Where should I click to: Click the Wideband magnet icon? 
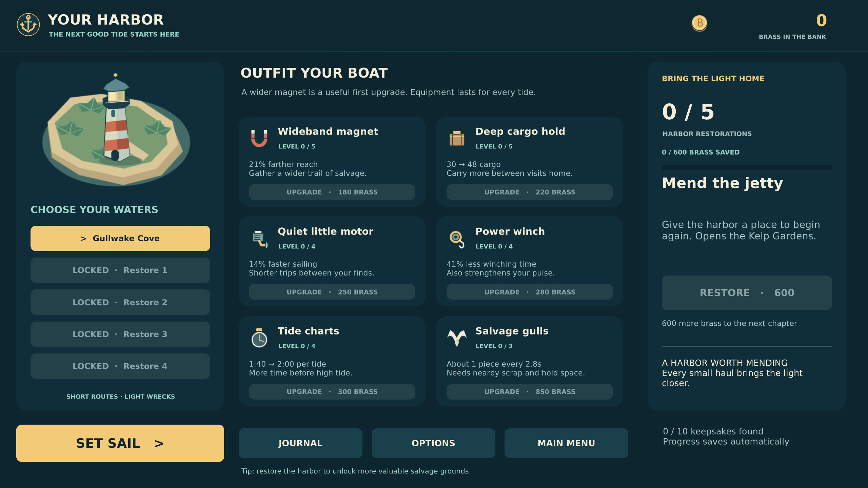click(259, 138)
